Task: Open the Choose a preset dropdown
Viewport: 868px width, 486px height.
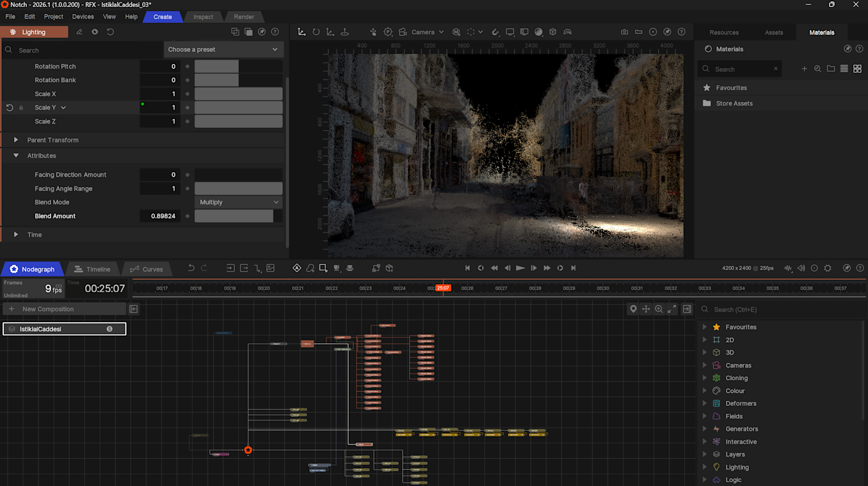Action: coord(223,49)
